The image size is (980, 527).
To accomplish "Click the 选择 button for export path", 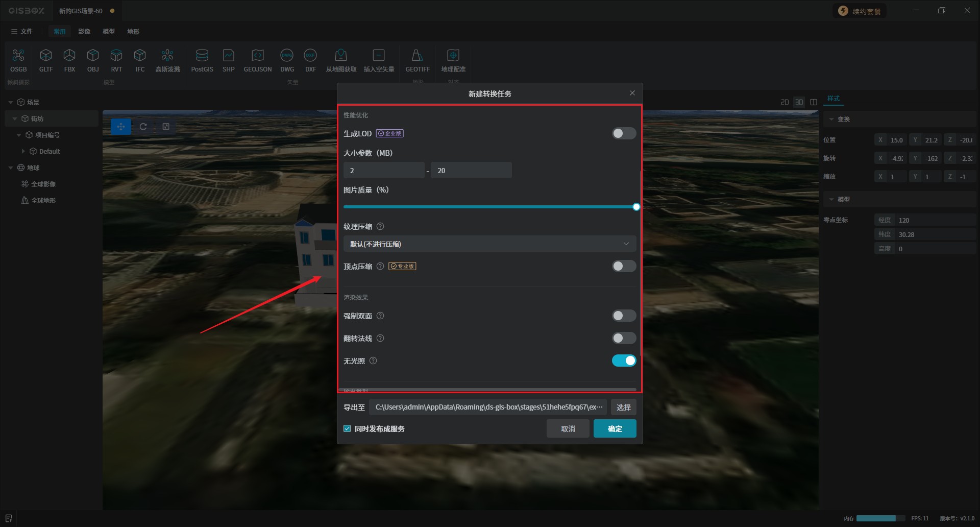I will click(x=623, y=408).
